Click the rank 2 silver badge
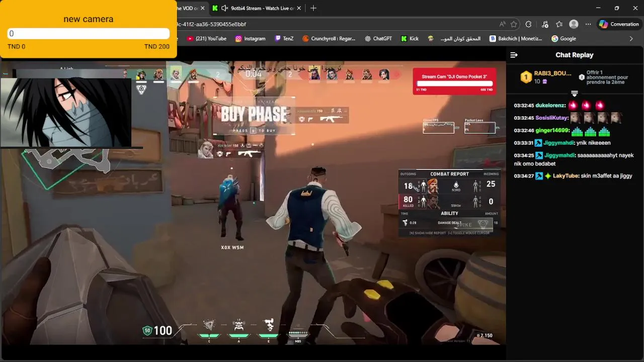 [582, 77]
